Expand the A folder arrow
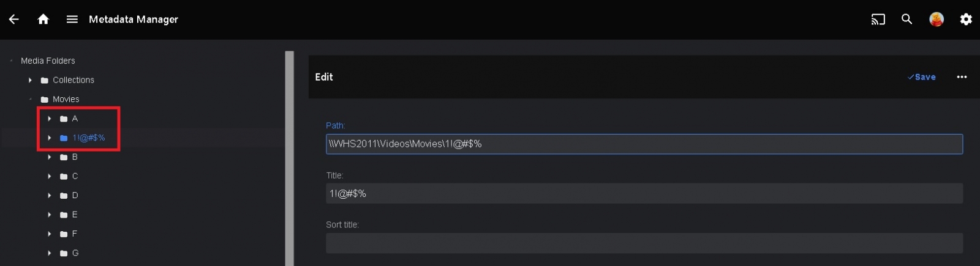The height and width of the screenshot is (266, 980). click(x=50, y=119)
